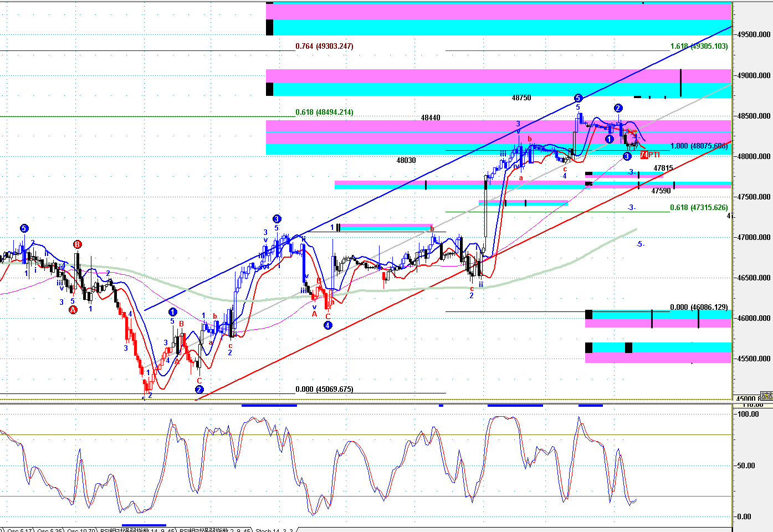Click the balance-scale icon beside the price axis
The image size is (773, 532).
[x=766, y=396]
